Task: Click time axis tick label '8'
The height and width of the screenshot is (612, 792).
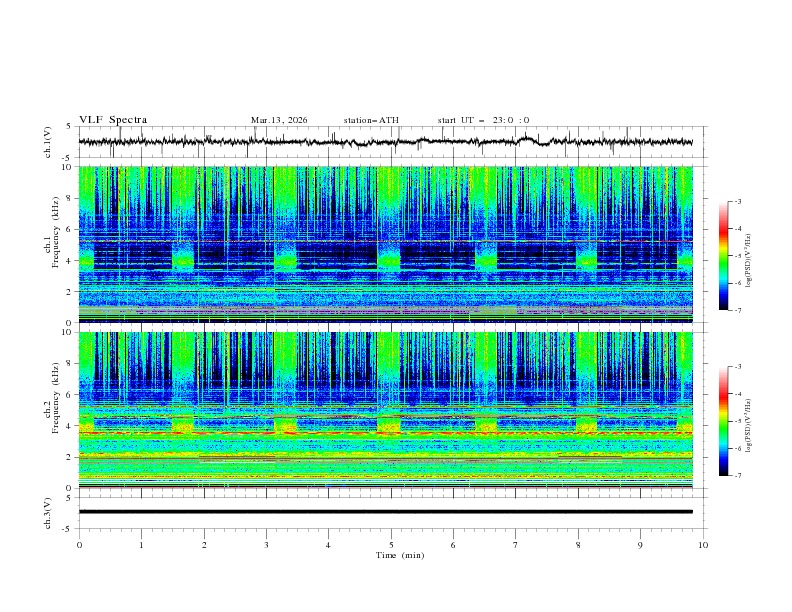Action: [x=578, y=545]
